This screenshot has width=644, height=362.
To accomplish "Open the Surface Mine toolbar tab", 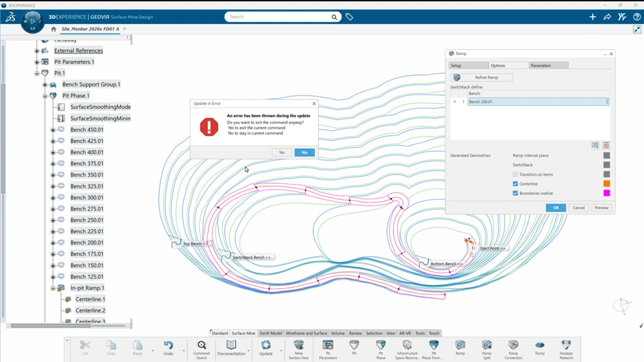I will [244, 333].
